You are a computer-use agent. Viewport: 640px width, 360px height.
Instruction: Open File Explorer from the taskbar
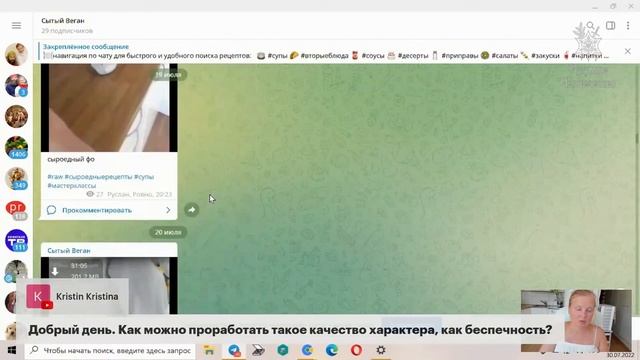pos(209,350)
